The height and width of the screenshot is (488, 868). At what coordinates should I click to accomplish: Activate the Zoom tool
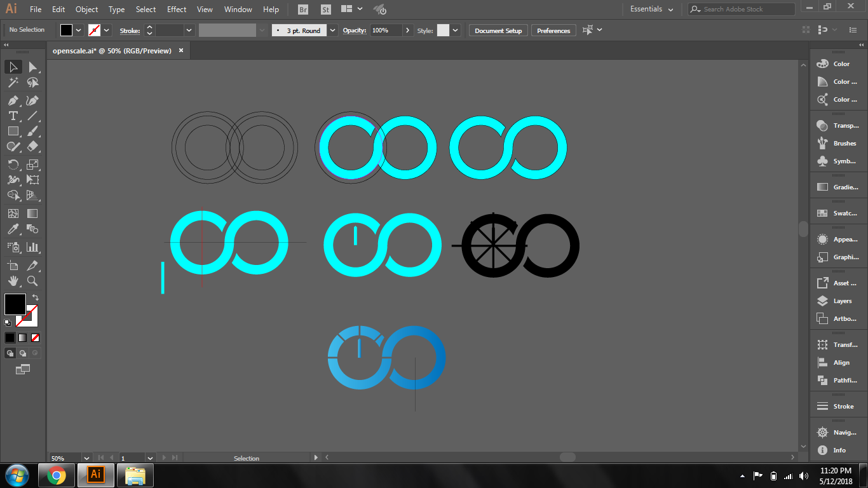pyautogui.click(x=33, y=280)
